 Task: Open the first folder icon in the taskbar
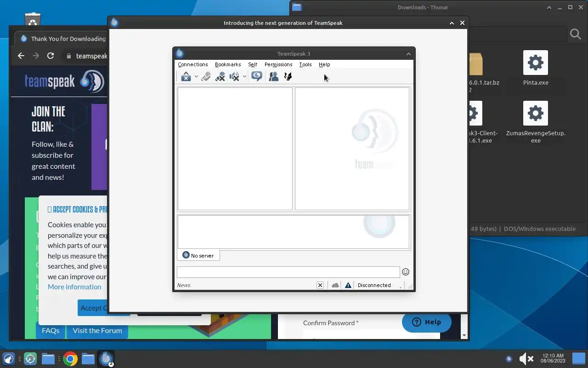(48, 359)
